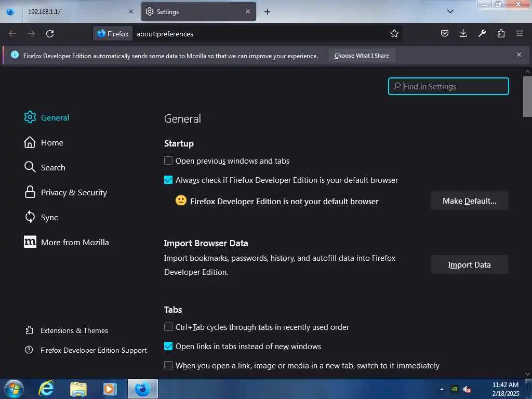
Task: Click the Firefox Developer Edition taskbar button
Action: [143, 389]
